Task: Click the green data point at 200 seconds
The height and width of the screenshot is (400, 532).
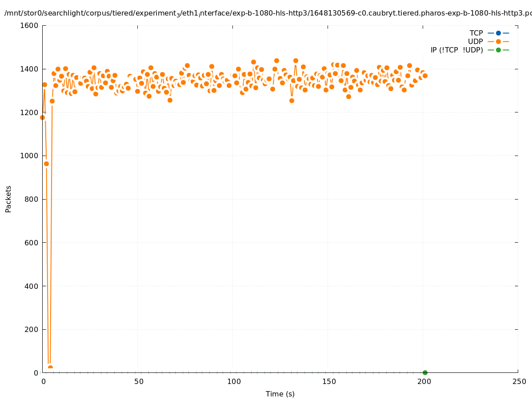Action: click(x=425, y=372)
